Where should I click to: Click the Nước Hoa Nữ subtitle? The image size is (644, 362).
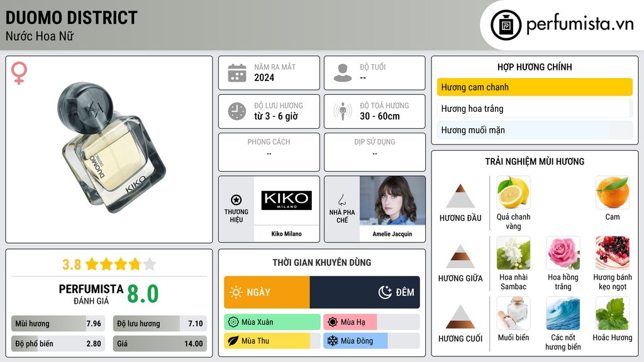coord(40,36)
